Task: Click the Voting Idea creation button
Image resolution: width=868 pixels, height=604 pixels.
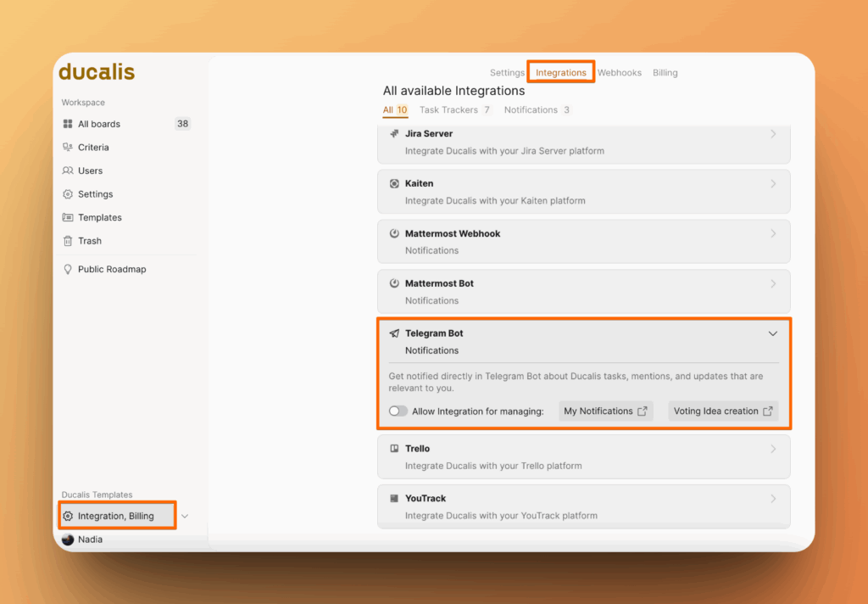Action: coord(722,411)
